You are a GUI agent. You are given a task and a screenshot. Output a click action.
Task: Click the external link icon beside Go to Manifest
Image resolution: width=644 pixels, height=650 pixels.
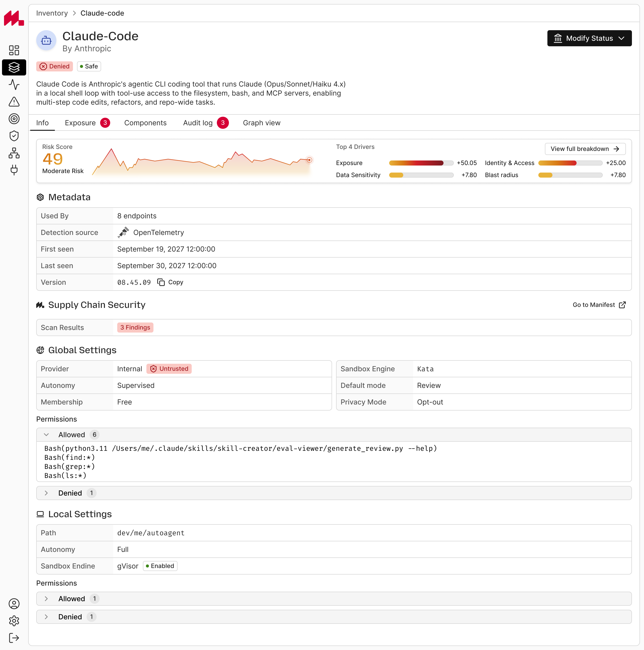coord(622,305)
